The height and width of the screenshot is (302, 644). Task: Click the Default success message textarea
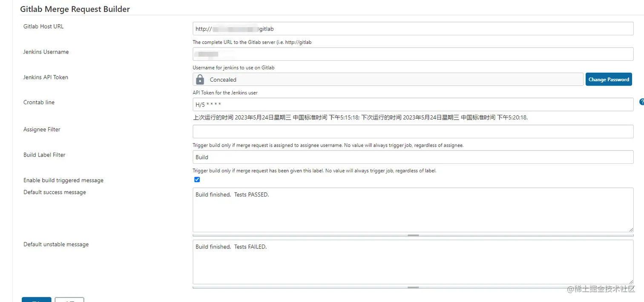pos(413,210)
